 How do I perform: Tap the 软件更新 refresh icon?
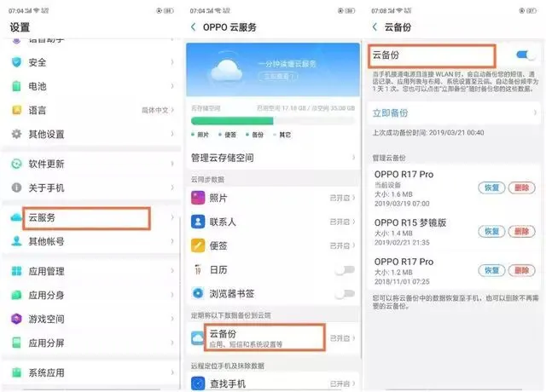pos(15,164)
